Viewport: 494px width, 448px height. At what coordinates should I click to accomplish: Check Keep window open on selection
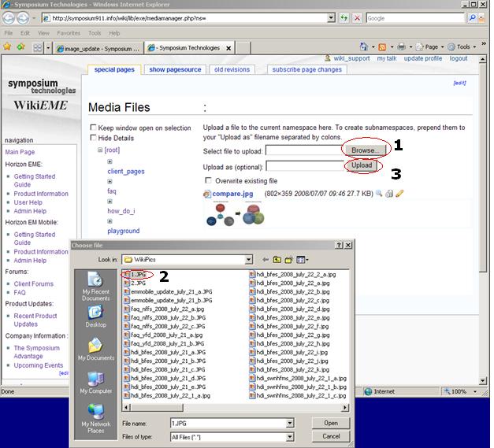pos(93,128)
